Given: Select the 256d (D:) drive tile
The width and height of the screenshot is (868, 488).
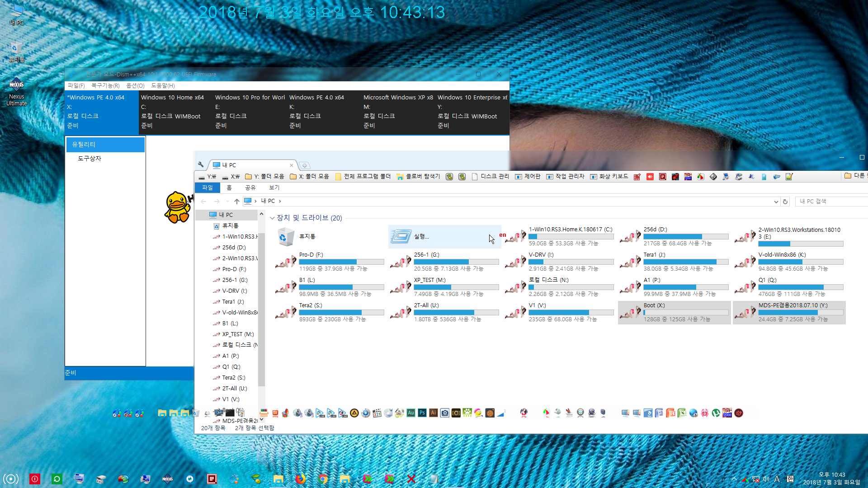Looking at the screenshot, I should 674,236.
